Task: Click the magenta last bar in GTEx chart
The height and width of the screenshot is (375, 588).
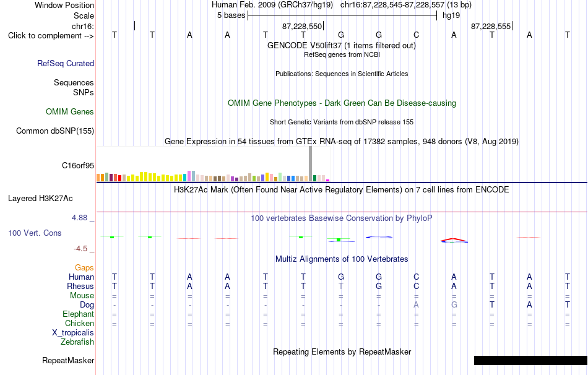Action: (x=328, y=180)
